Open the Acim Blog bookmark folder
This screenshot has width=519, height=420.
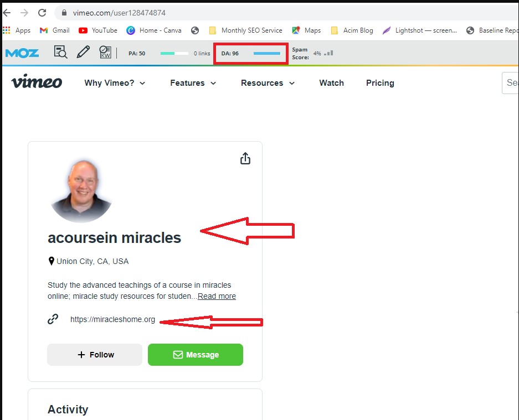click(352, 30)
